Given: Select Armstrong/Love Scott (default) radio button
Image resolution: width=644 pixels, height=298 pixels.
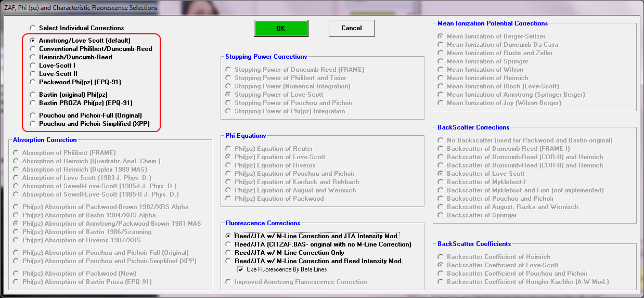Looking at the screenshot, I should coord(33,41).
